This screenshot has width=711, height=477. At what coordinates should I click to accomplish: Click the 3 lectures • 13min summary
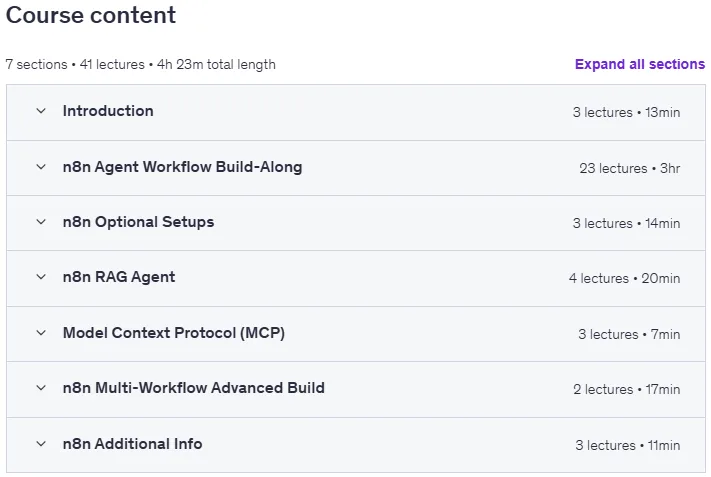point(626,112)
